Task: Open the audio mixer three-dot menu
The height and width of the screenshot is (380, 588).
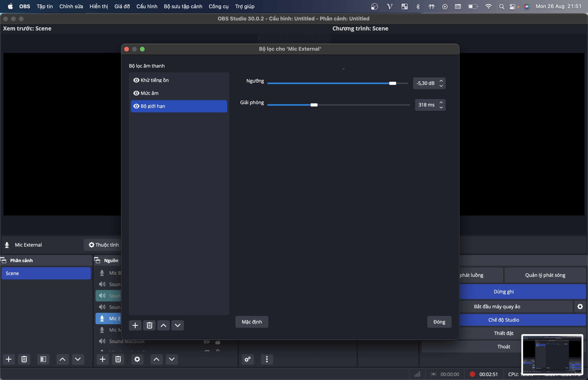Action: coord(267,359)
